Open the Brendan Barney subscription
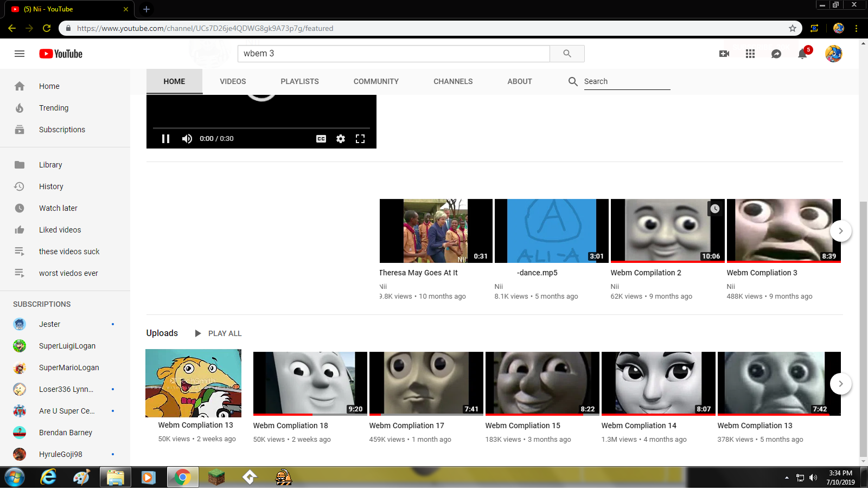Viewport: 868px width, 490px height. pos(65,433)
